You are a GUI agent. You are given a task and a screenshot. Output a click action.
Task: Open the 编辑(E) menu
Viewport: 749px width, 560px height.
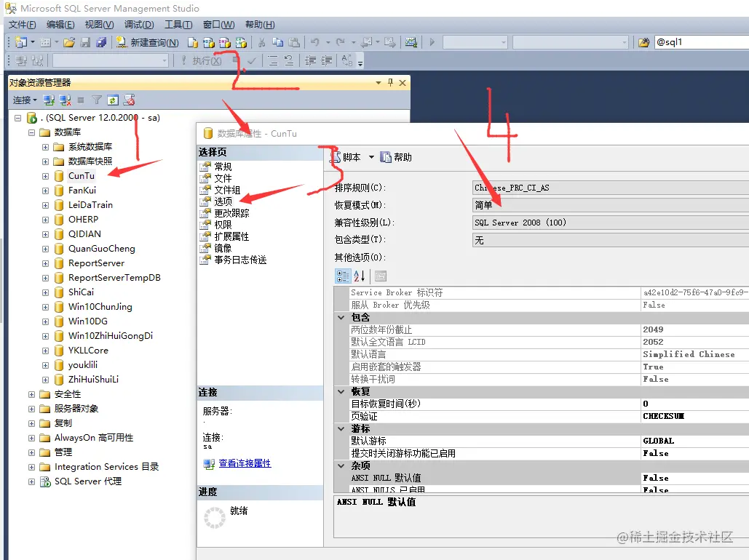(x=60, y=25)
